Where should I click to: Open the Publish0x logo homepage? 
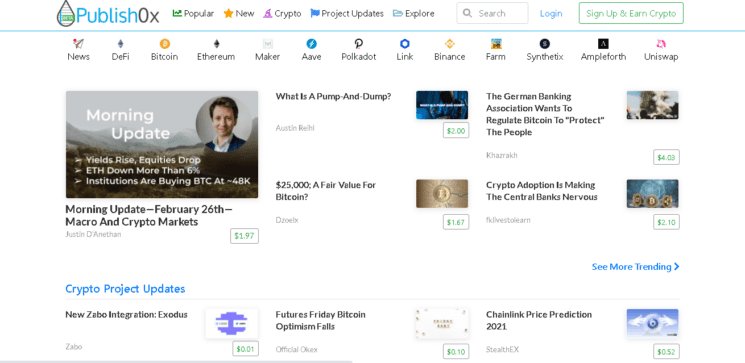(x=108, y=14)
